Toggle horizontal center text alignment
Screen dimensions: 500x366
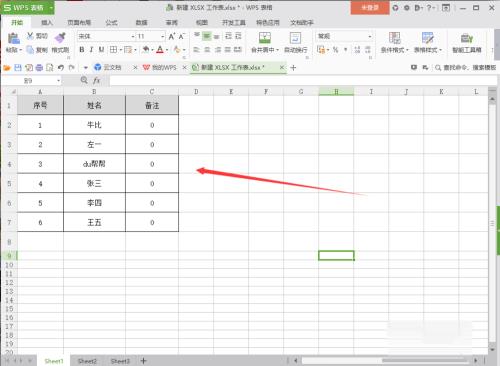(x=207, y=50)
